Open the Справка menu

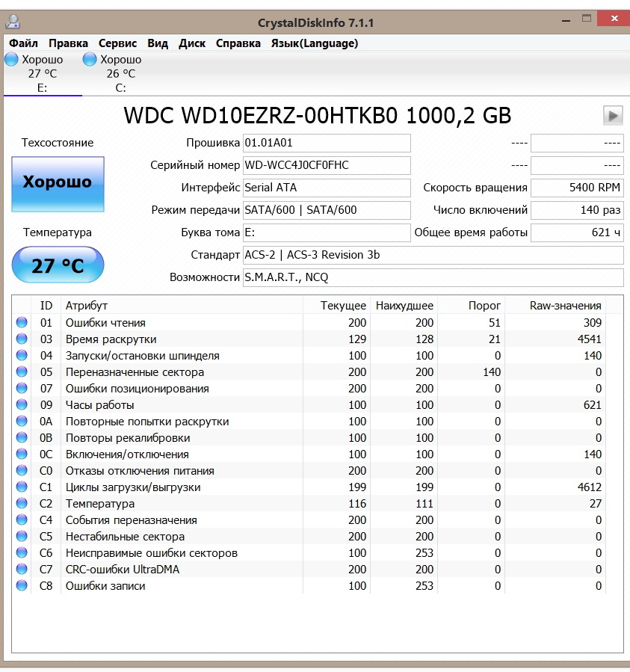coord(238,43)
